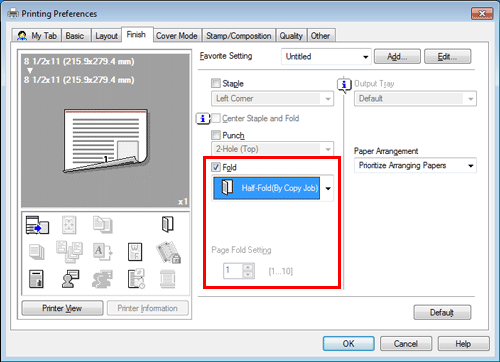Uncheck the Fold checkbox
This screenshot has width=500, height=362.
tap(216, 167)
